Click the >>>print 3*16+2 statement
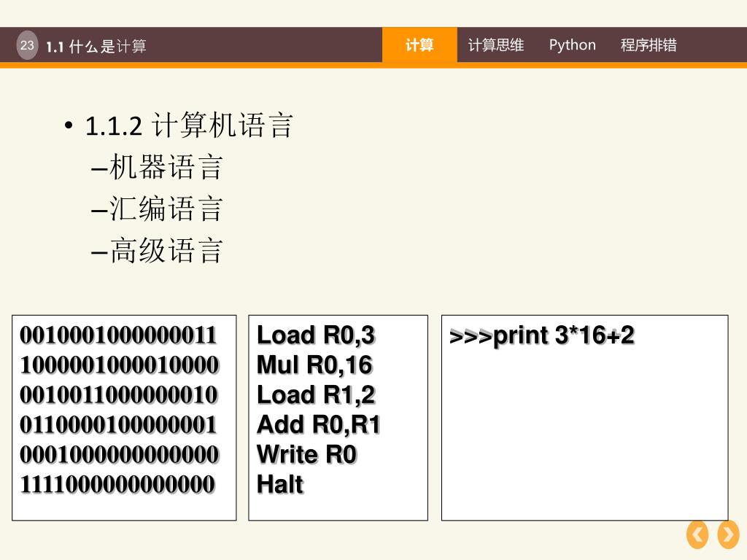This screenshot has width=747, height=560. point(542,335)
